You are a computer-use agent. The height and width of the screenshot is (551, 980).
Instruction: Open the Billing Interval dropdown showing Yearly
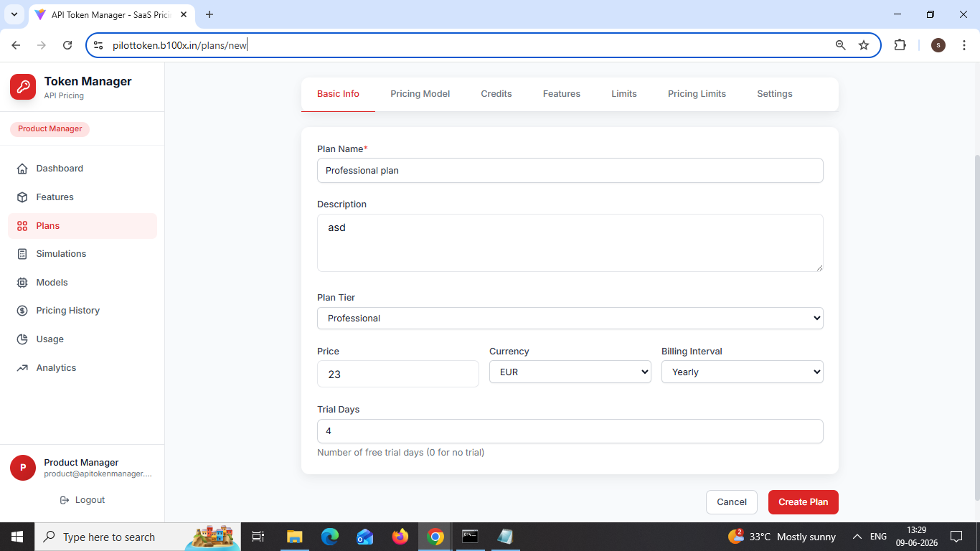[743, 372]
